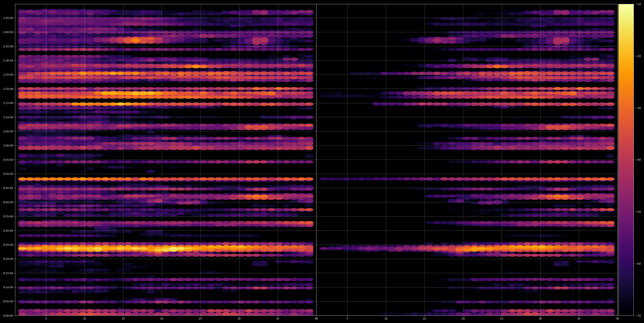Select the 0:05:00 time axis label

[8, 302]
